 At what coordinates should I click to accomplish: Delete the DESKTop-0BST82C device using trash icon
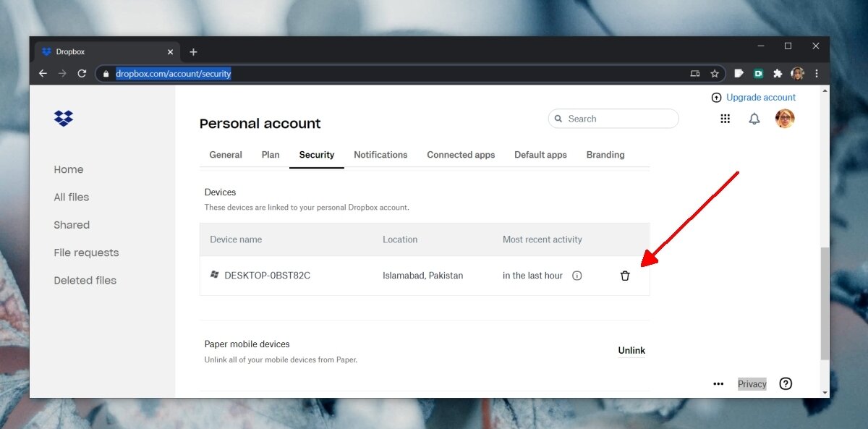(x=625, y=276)
